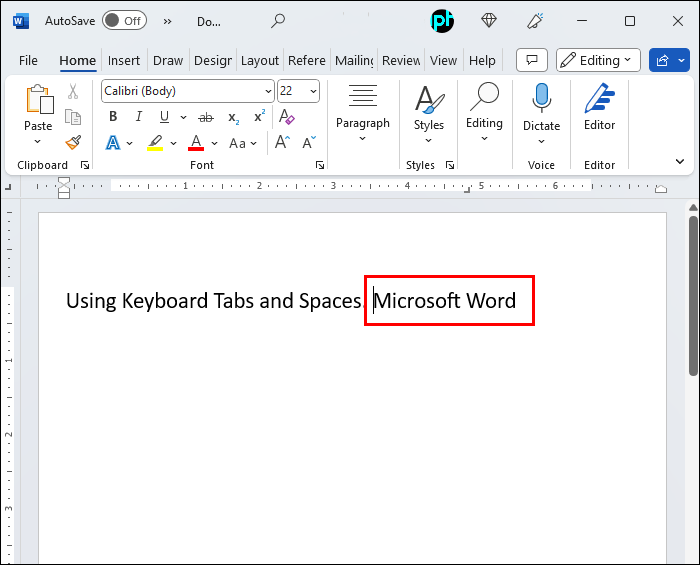This screenshot has height=565, width=700.
Task: Expand the Share options arrow
Action: (682, 60)
